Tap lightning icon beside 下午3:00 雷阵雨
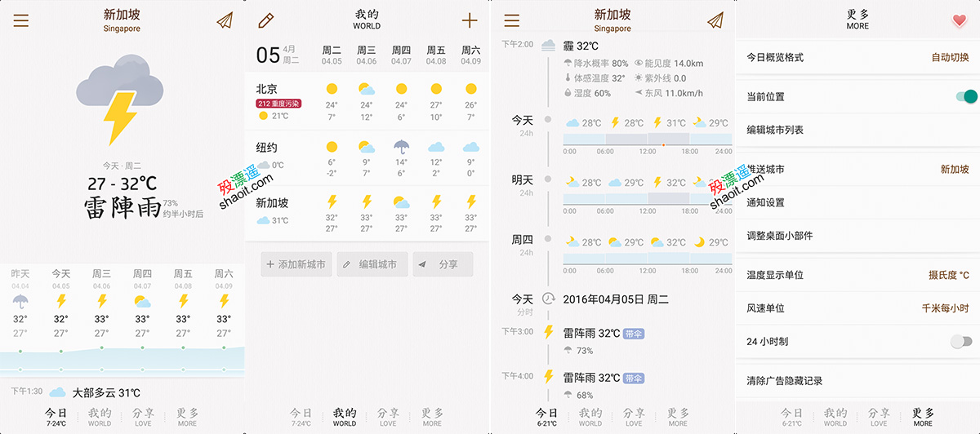 (549, 333)
